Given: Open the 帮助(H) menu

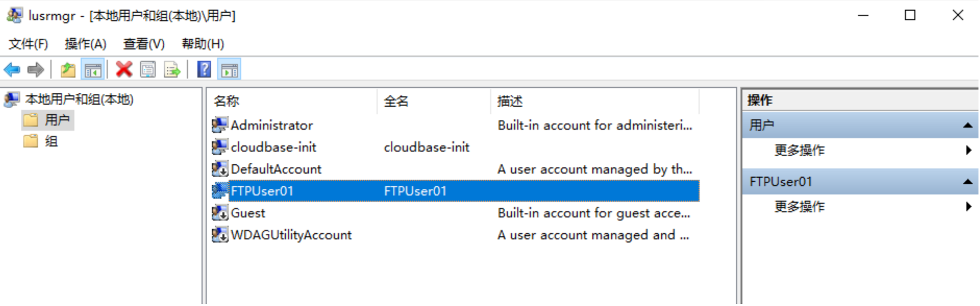Looking at the screenshot, I should point(203,44).
